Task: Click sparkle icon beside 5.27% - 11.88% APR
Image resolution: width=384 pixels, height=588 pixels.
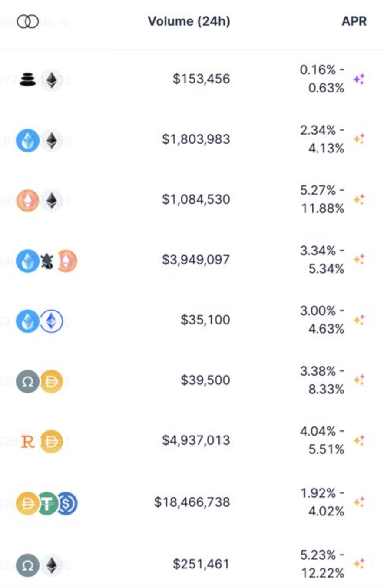Action: click(359, 199)
